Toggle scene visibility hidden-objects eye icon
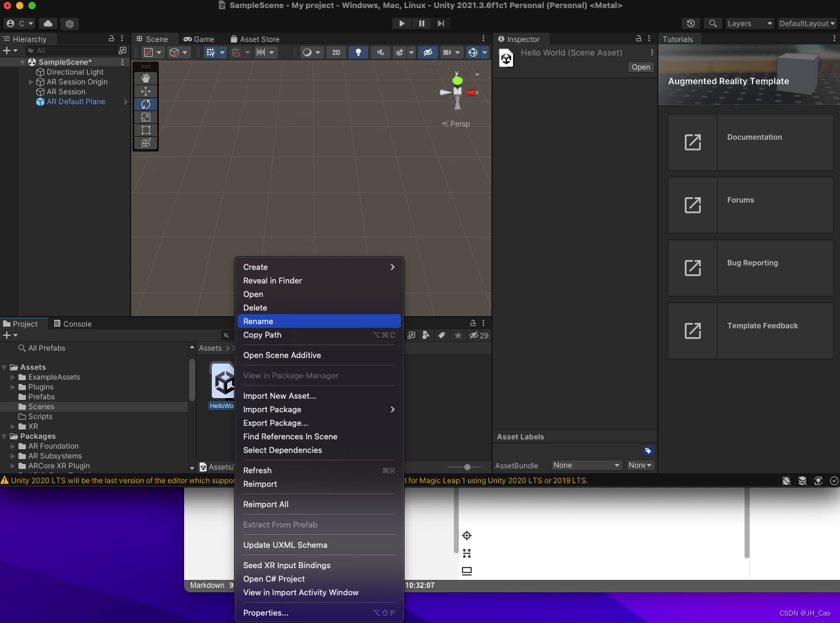This screenshot has width=840, height=623. 428,52
